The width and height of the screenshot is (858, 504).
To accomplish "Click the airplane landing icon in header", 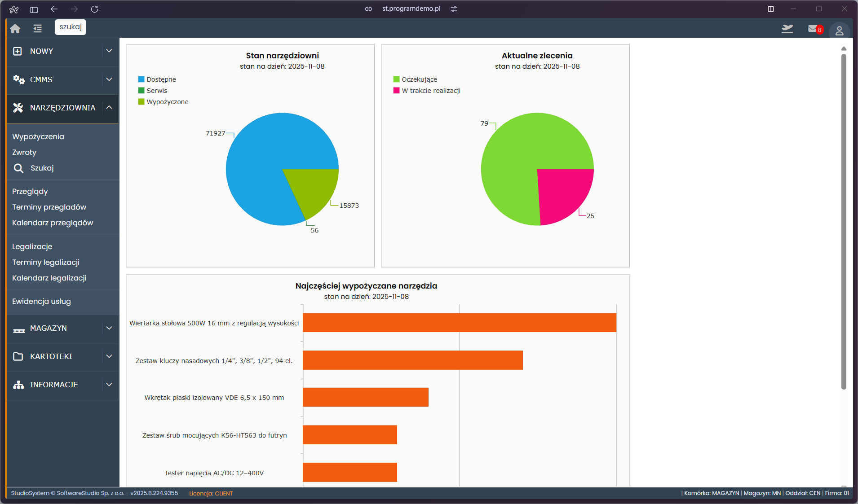I will [787, 29].
